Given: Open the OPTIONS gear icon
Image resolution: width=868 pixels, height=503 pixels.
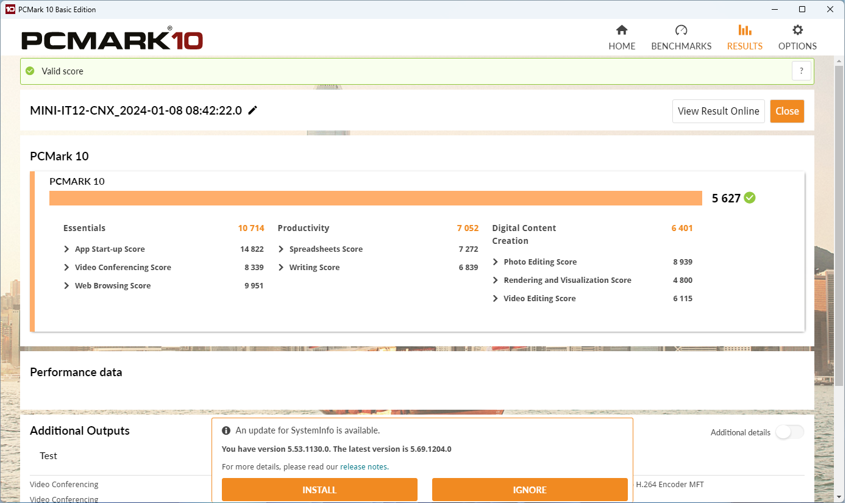Looking at the screenshot, I should pos(797,30).
